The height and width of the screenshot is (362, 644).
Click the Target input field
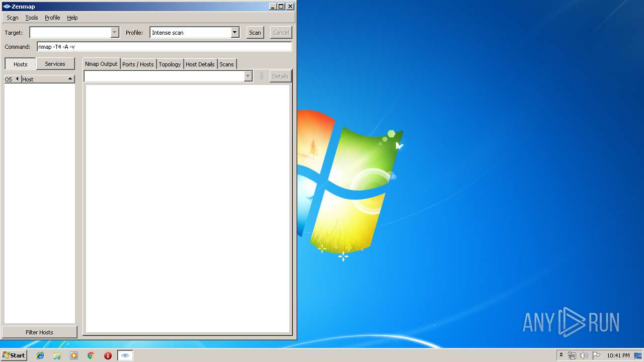pos(70,32)
